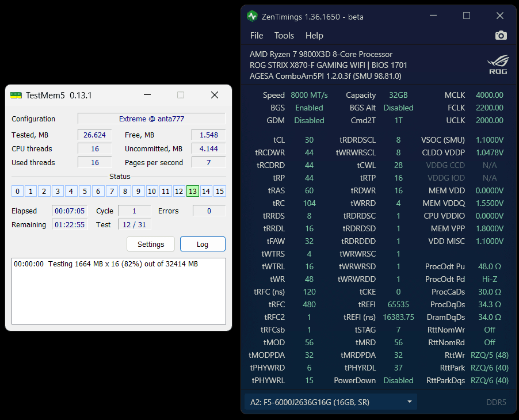Click the ROG logo in ZenTimings
519x420 pixels.
coord(498,65)
